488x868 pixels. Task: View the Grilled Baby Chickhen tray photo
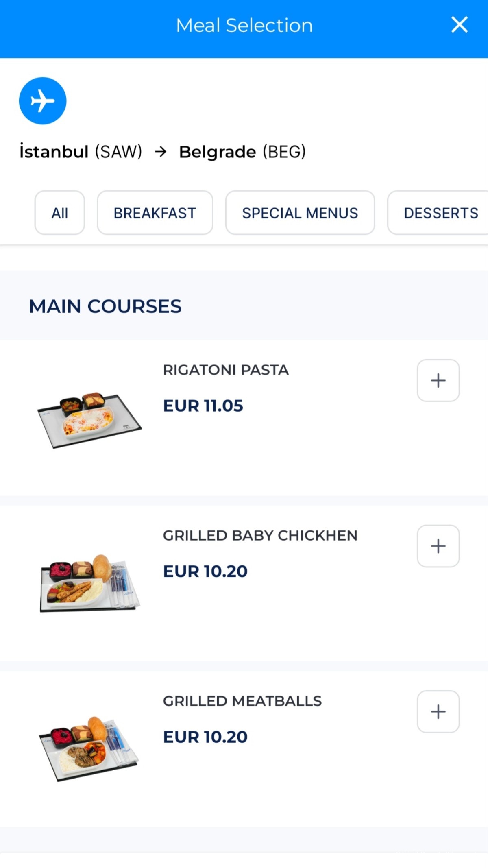point(89,582)
